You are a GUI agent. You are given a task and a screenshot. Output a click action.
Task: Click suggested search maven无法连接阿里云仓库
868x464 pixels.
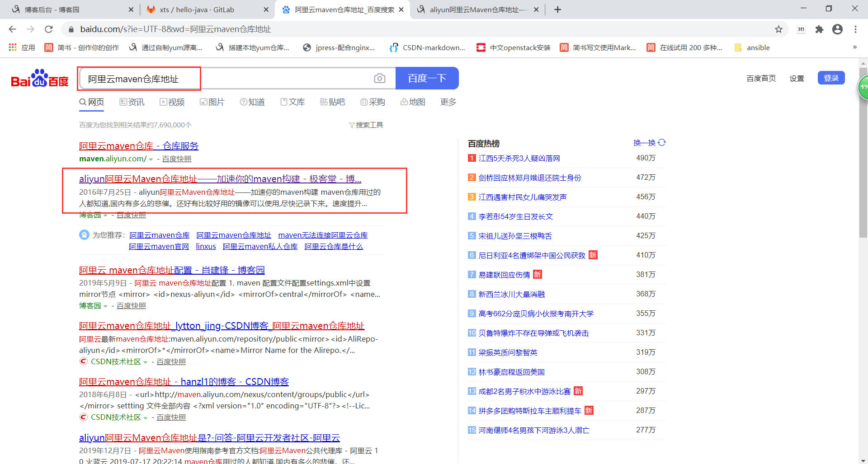[323, 235]
